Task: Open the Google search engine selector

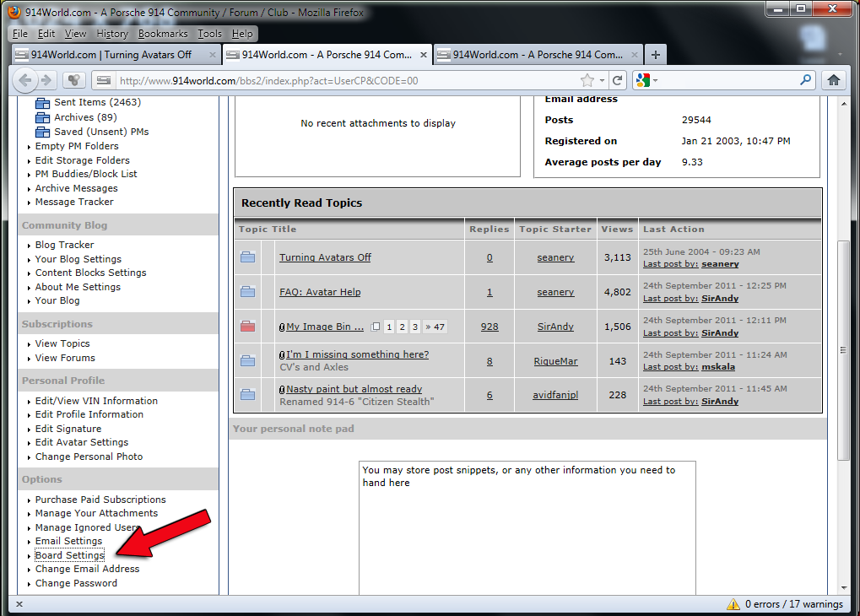Action: coord(646,81)
